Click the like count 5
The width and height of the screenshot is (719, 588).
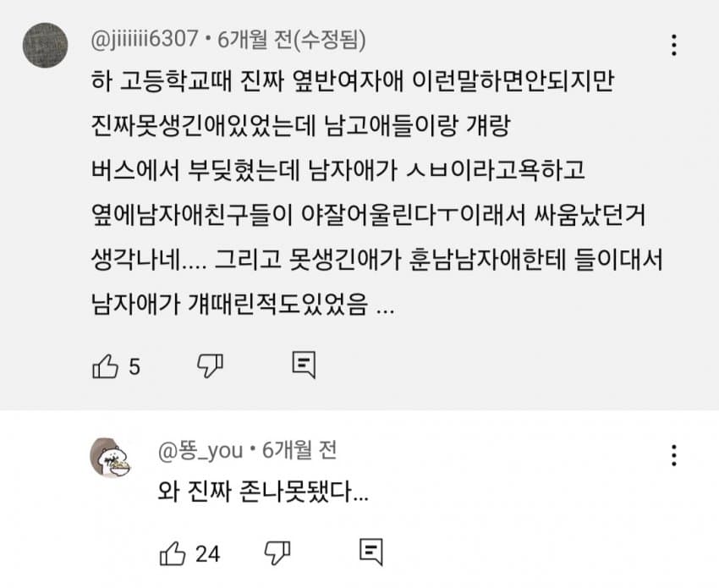[134, 366]
